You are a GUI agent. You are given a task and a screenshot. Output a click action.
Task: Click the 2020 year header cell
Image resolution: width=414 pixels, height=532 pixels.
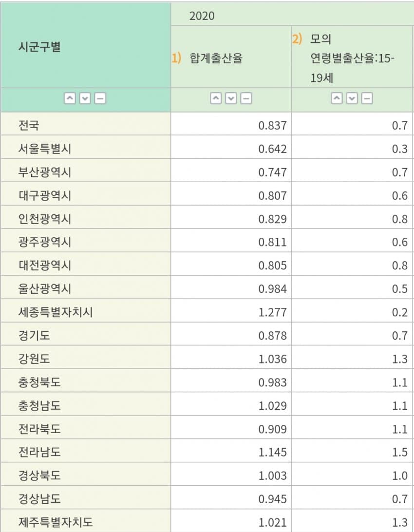coord(202,16)
